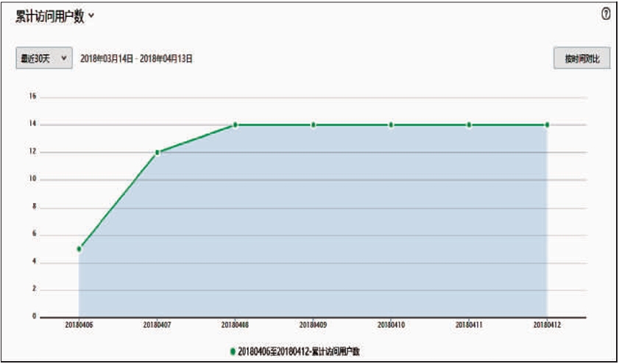Click the chart marker above 20180409
This screenshot has width=619, height=364.
click(x=313, y=125)
